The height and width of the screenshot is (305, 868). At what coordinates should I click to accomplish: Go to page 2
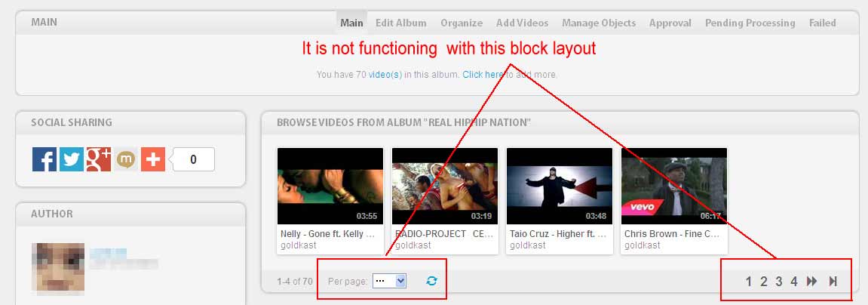pyautogui.click(x=763, y=282)
